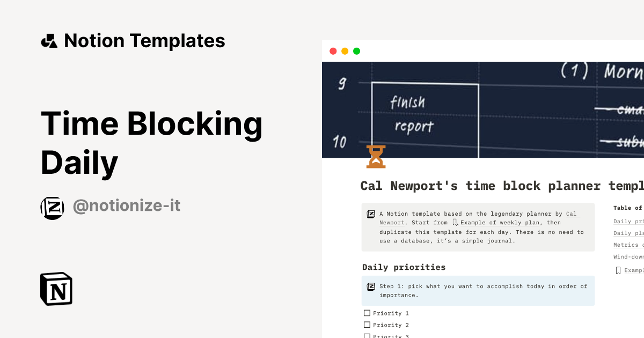The width and height of the screenshot is (644, 338).
Task: Click the green window zoom button
Action: point(356,51)
